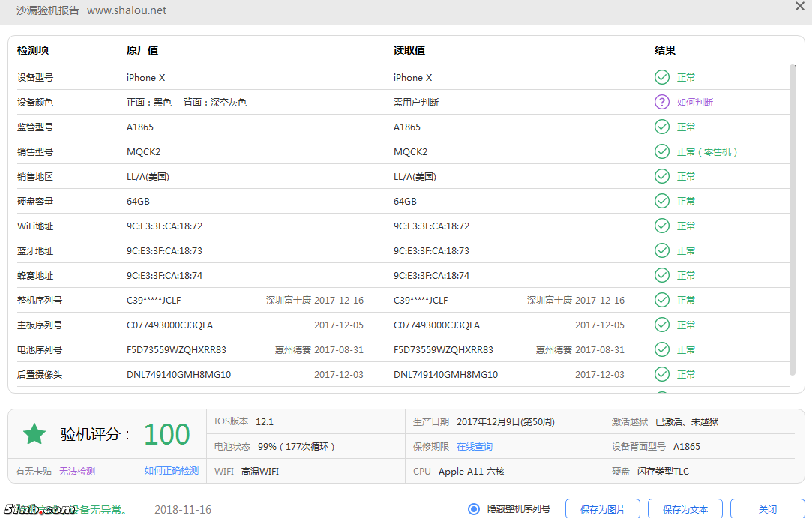Click the green star icon beside 验机评分
Image resolution: width=812 pixels, height=518 pixels.
pos(34,434)
